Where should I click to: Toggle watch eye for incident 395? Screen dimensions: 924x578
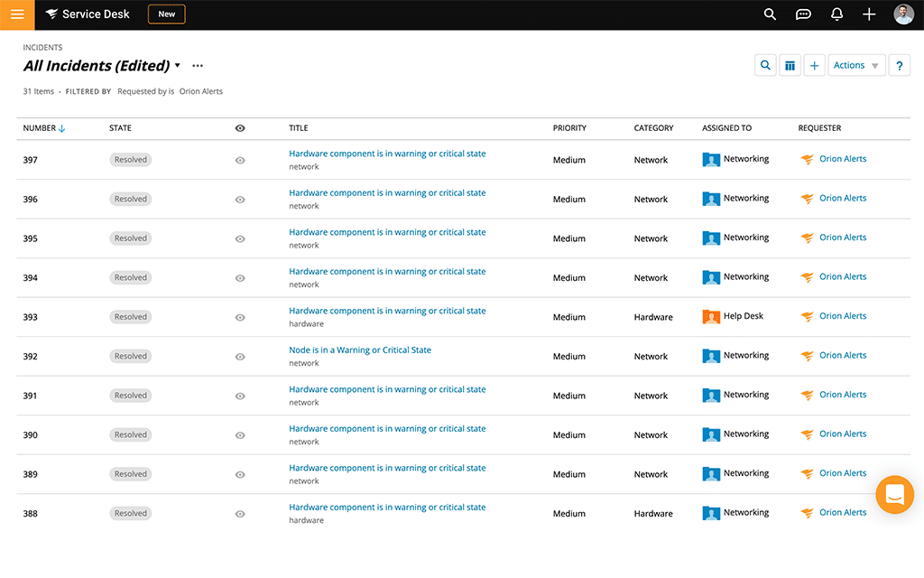click(x=240, y=238)
